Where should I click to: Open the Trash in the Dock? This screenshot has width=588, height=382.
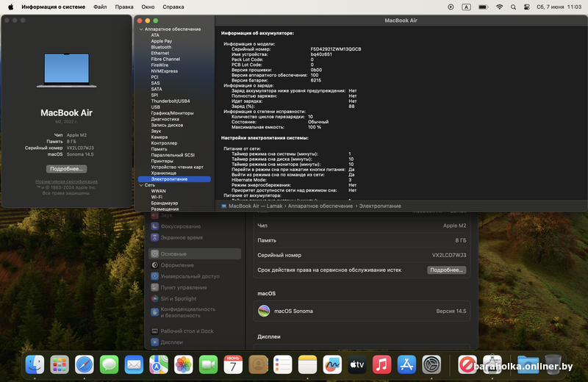tap(553, 364)
